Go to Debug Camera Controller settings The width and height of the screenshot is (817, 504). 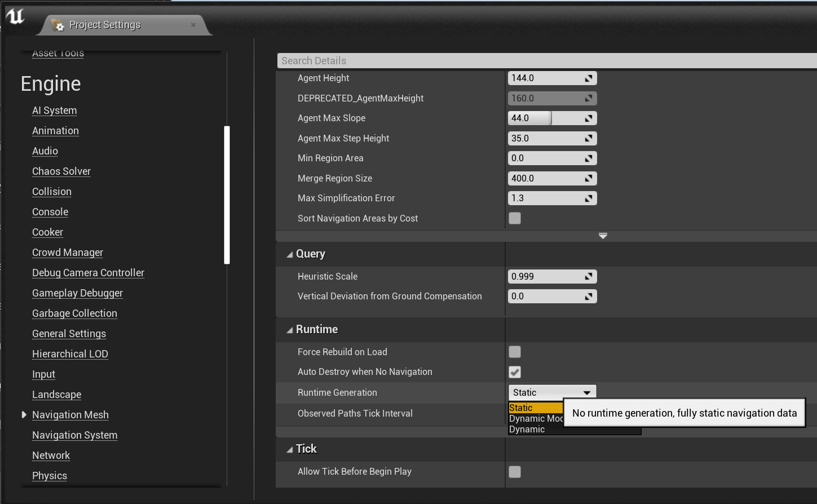(89, 273)
